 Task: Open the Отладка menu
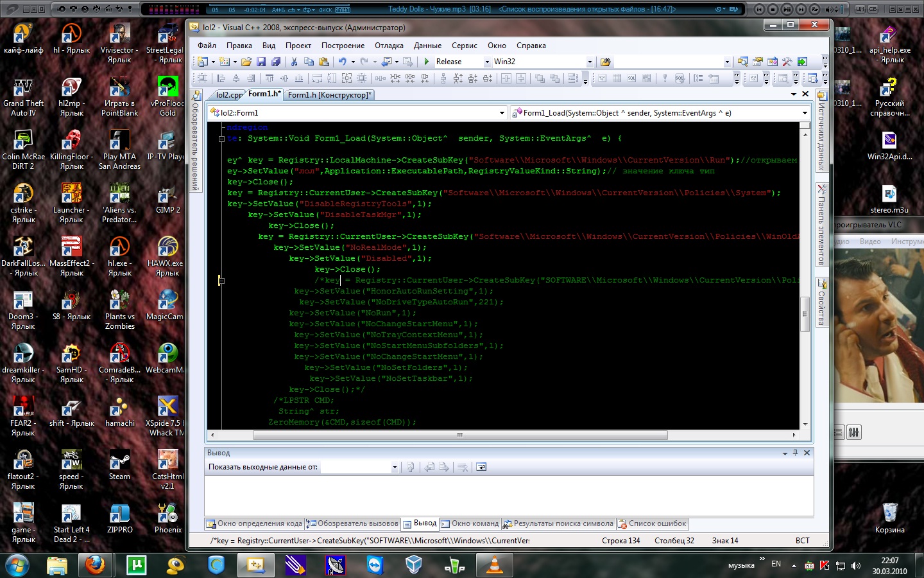[x=389, y=46]
